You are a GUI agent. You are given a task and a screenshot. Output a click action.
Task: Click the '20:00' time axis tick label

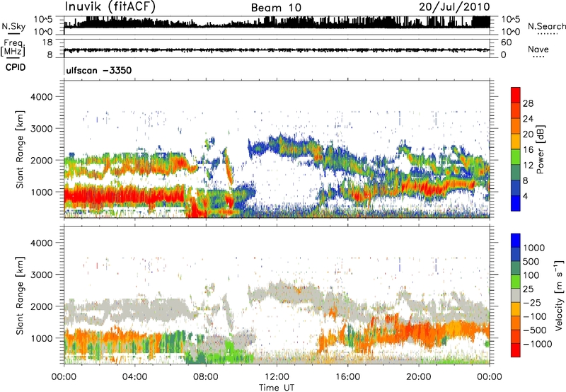[x=418, y=377]
